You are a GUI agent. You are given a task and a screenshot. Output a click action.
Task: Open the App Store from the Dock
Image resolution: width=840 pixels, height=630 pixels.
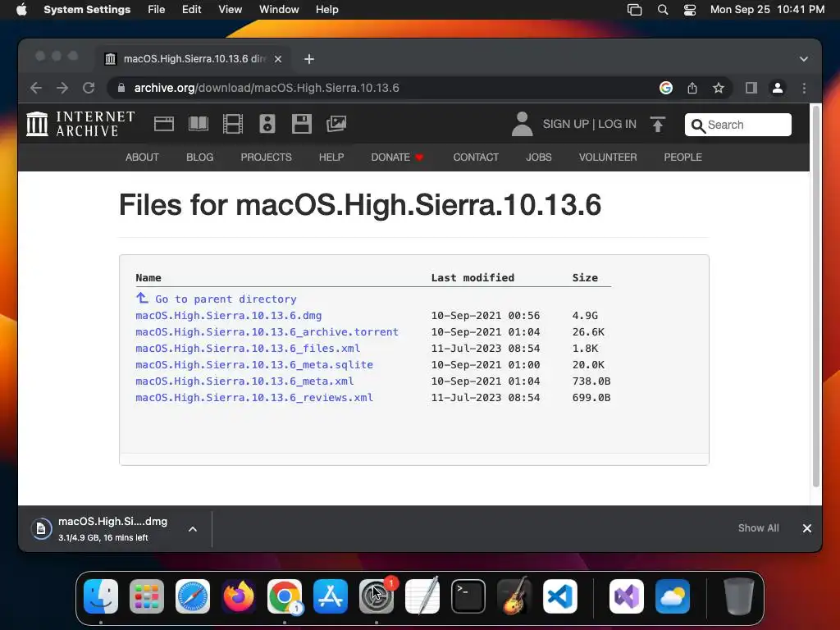331,596
